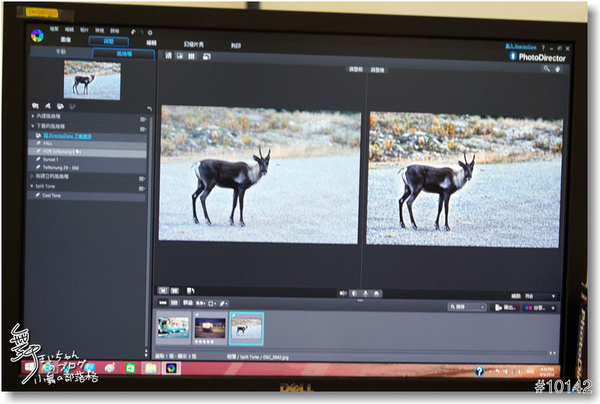This screenshot has height=404, width=600.
Task: Expand the first collapsed preset group
Action: pos(33,116)
